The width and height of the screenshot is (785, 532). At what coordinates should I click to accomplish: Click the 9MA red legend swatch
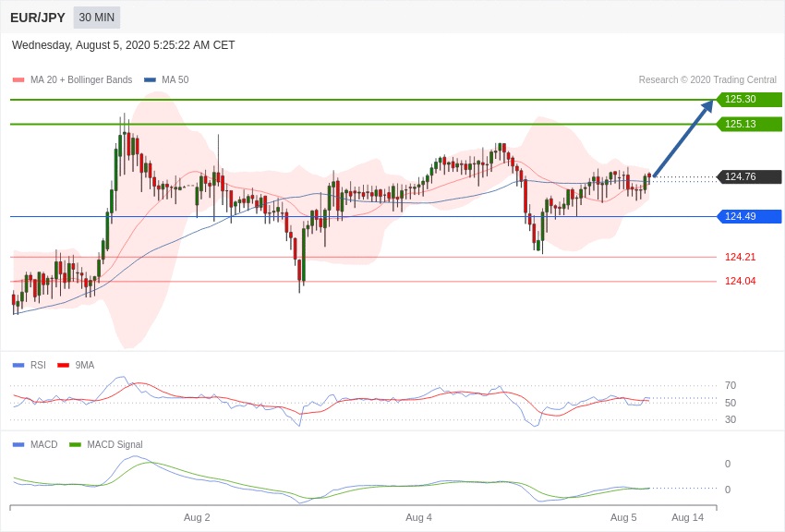(64, 366)
